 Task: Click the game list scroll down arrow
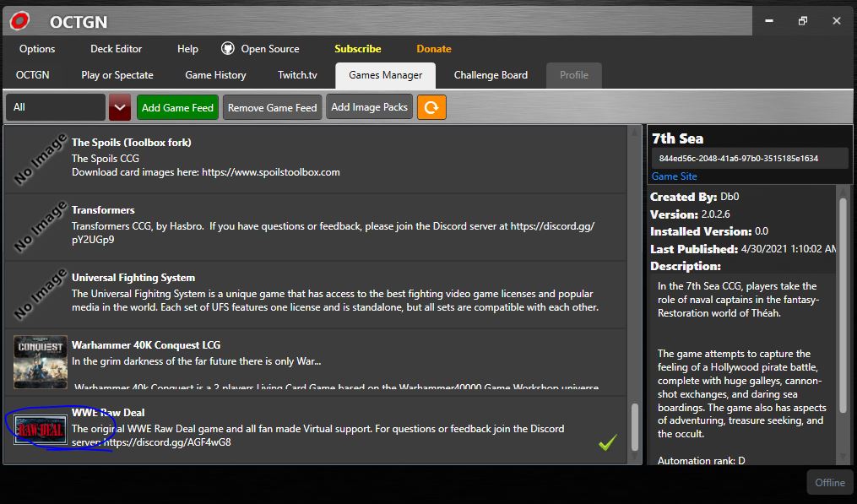635,457
